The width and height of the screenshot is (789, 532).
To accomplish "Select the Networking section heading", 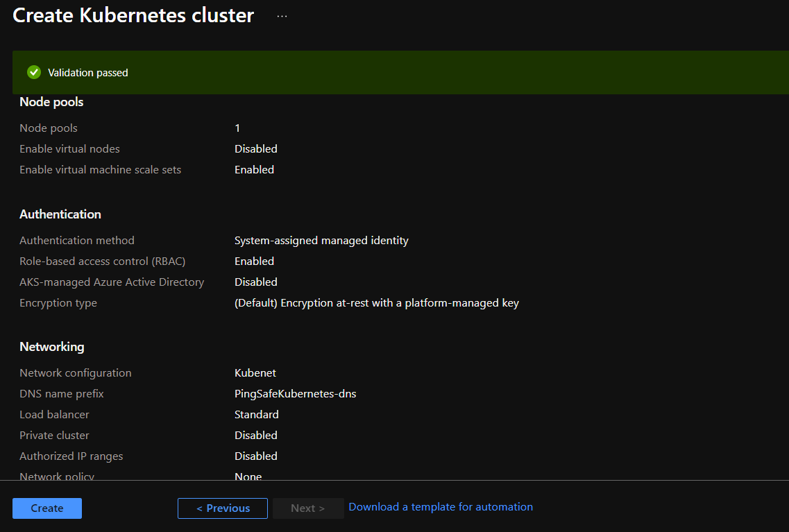I will pos(52,347).
